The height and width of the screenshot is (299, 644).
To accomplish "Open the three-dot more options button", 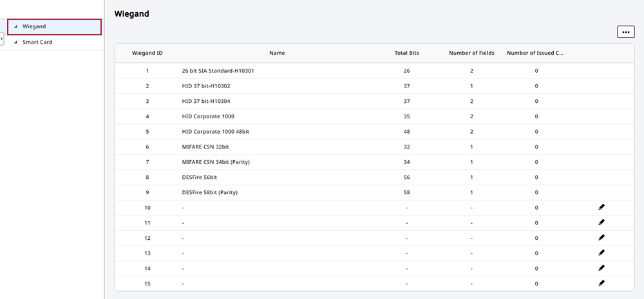I will [x=625, y=32].
